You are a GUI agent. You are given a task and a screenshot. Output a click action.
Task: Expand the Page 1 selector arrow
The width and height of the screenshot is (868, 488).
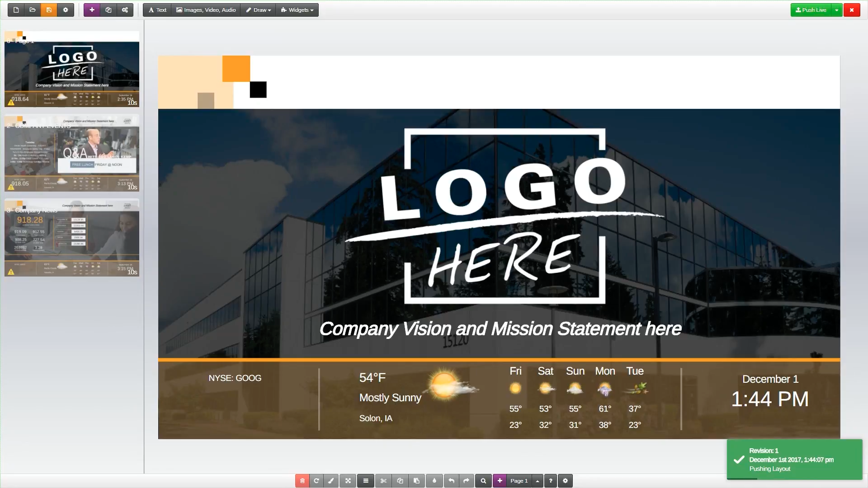pyautogui.click(x=538, y=481)
